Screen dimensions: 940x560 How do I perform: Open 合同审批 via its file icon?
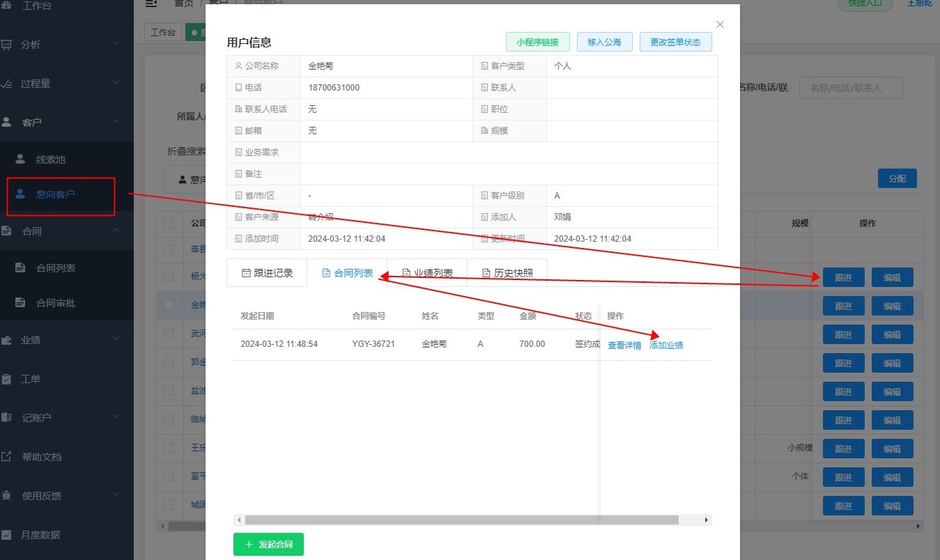coord(20,303)
